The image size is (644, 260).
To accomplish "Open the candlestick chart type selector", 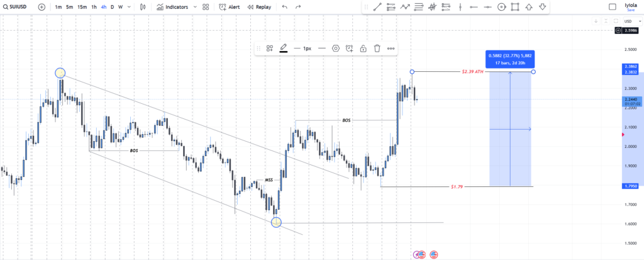I will 143,7.
